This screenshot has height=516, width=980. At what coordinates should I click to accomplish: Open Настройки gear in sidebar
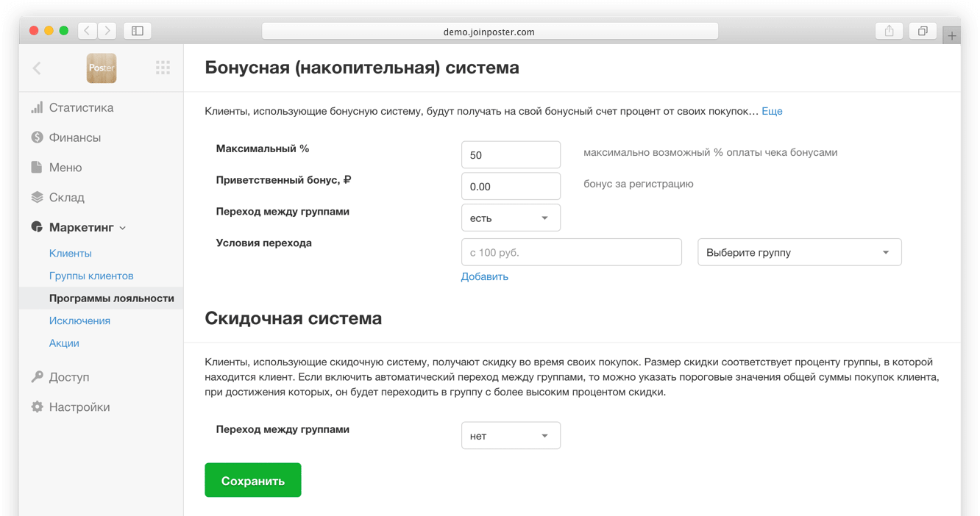pyautogui.click(x=70, y=406)
